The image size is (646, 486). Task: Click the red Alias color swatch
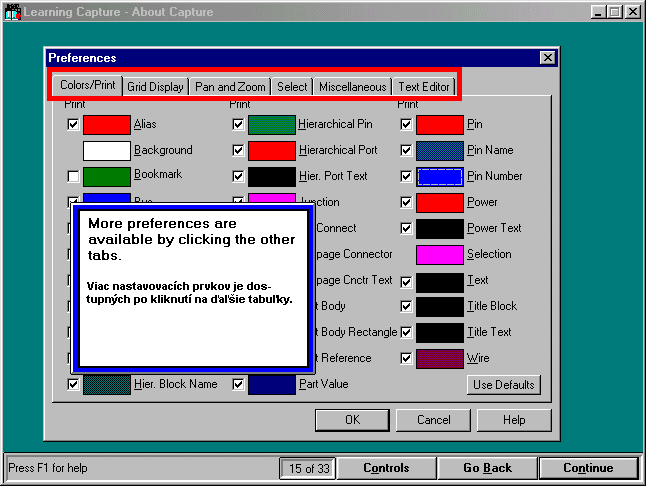(x=107, y=125)
